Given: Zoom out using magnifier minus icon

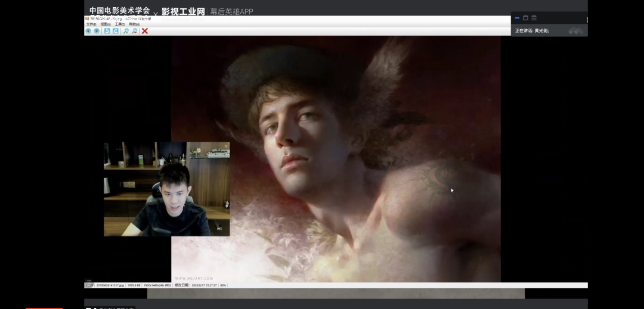Looking at the screenshot, I should (135, 31).
